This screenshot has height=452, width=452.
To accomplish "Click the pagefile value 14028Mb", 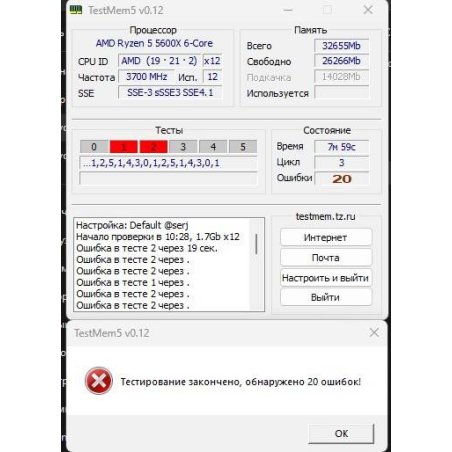I will [x=341, y=77].
